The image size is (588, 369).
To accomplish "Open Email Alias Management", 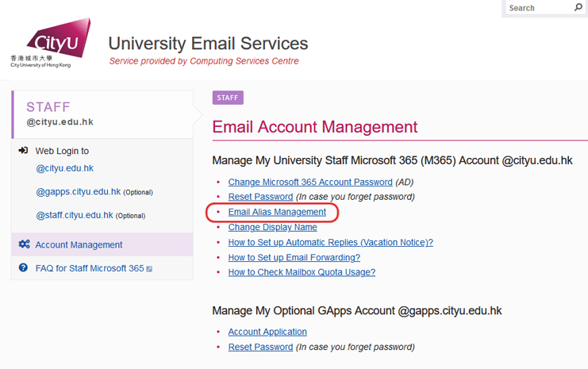I will [277, 212].
